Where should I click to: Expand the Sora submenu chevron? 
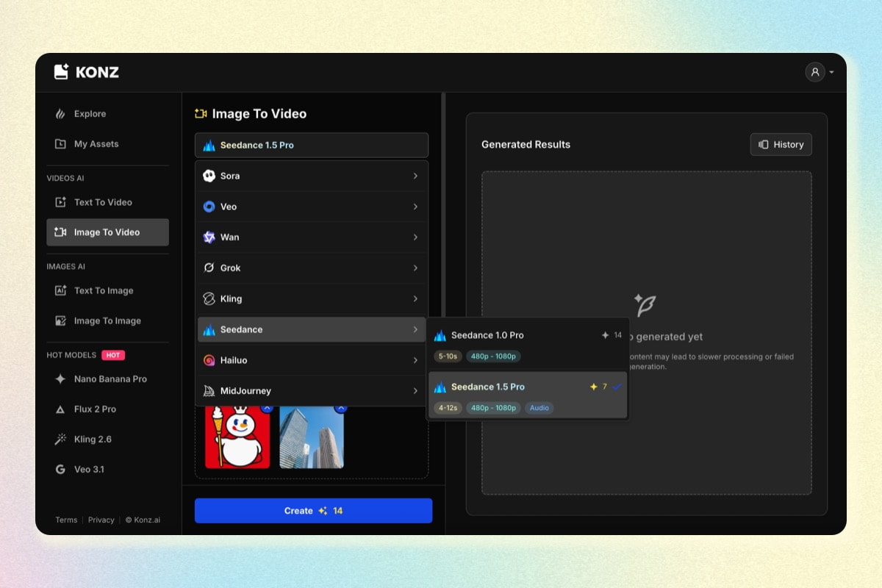pyautogui.click(x=415, y=176)
